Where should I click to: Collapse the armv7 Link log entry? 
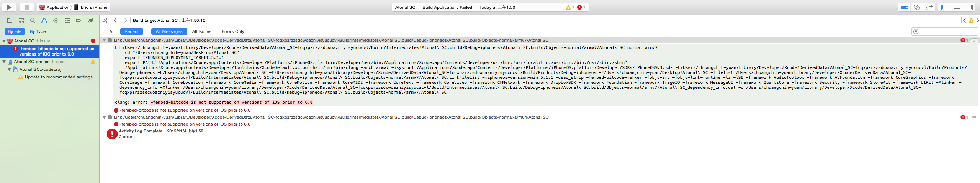click(104, 40)
